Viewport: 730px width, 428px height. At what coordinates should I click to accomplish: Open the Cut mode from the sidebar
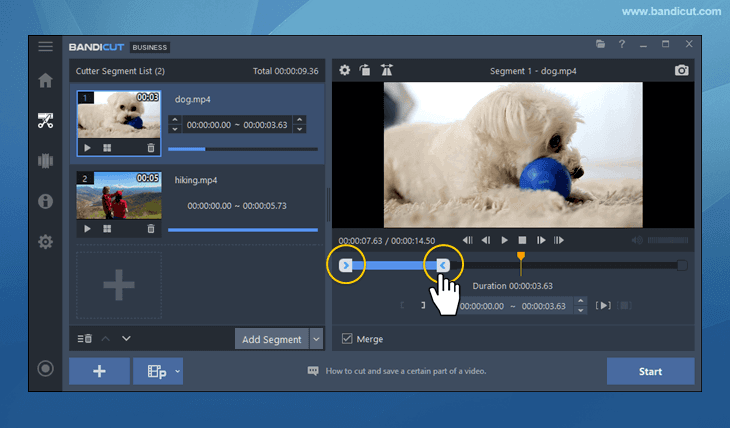click(x=45, y=121)
